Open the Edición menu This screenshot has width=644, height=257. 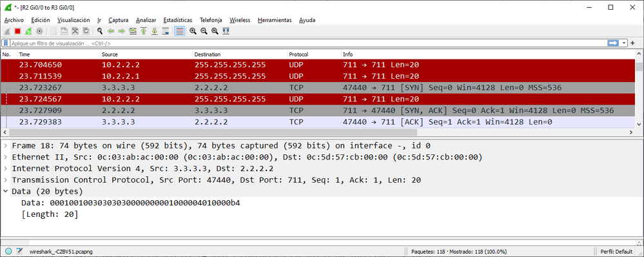point(40,20)
